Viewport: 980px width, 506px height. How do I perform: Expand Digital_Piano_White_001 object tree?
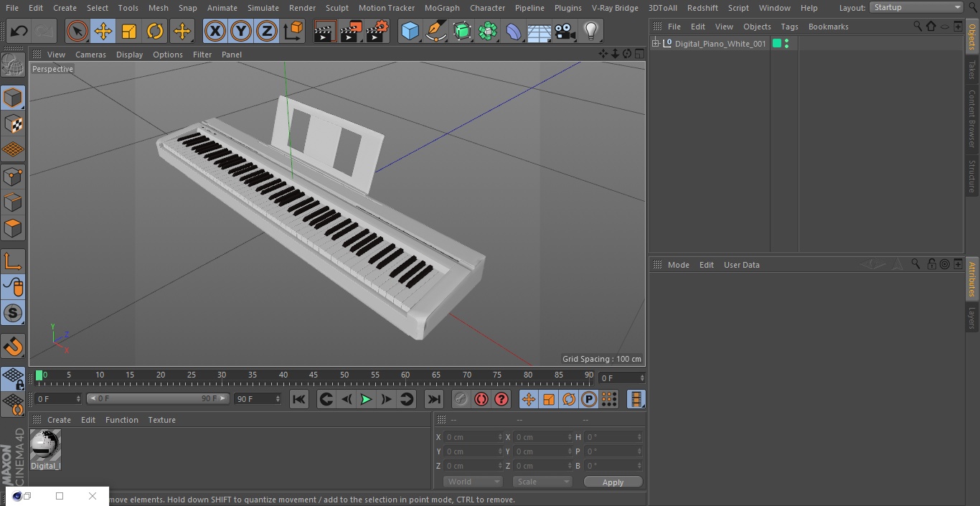click(655, 44)
